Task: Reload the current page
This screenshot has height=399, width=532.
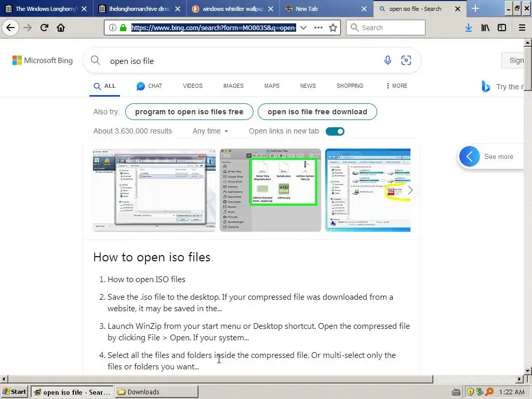Action: 44,28
